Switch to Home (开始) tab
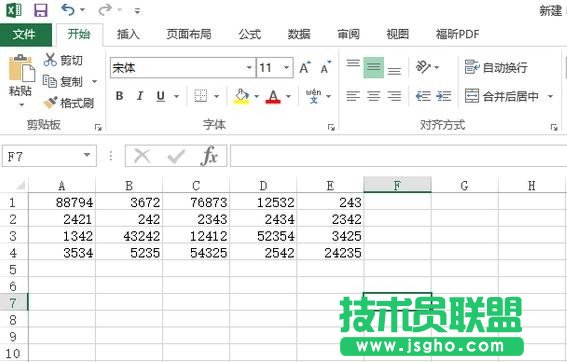This screenshot has height=362, width=567. tap(79, 34)
